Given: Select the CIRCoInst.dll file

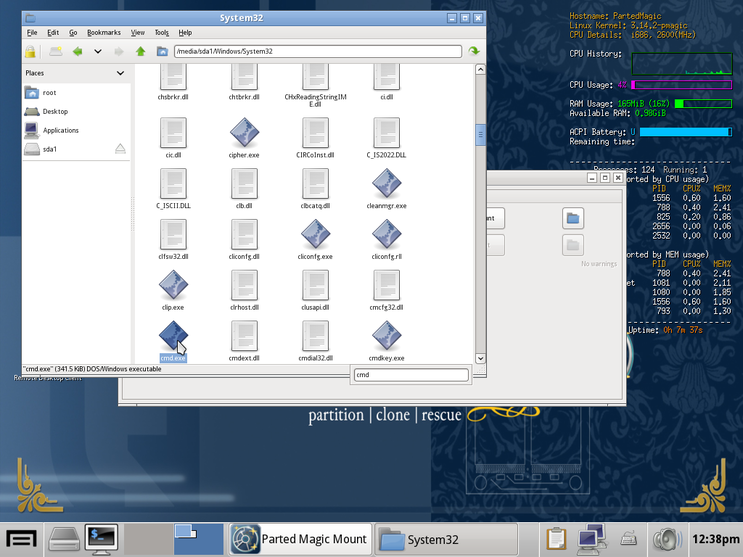Looking at the screenshot, I should tap(315, 137).
